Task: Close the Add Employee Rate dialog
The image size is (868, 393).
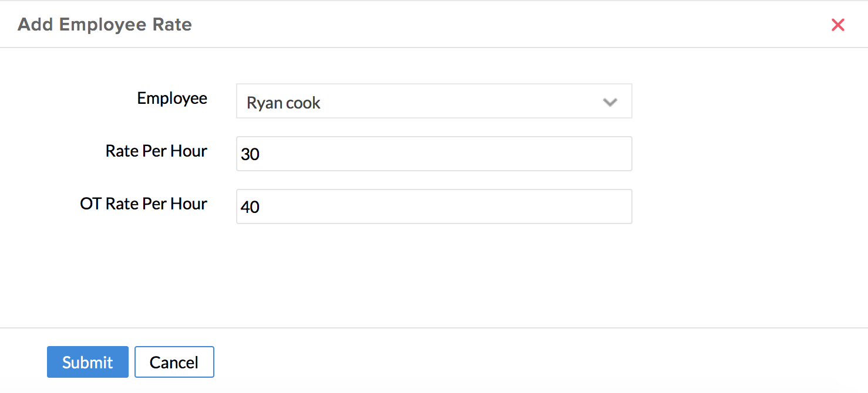Action: click(x=837, y=25)
